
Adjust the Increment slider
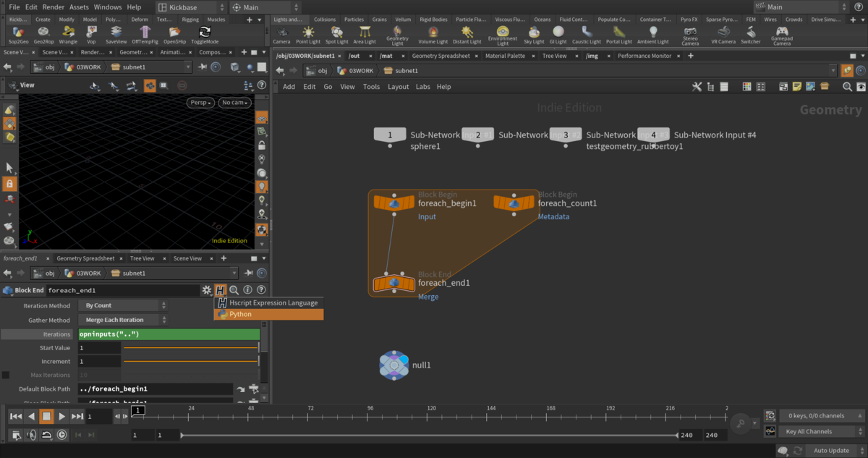tap(190, 361)
